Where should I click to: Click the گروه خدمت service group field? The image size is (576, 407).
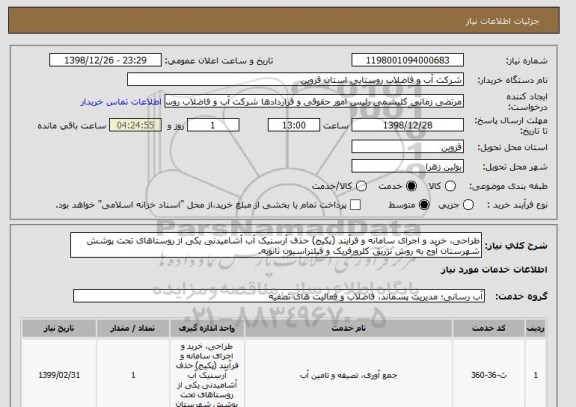pyautogui.click(x=279, y=296)
